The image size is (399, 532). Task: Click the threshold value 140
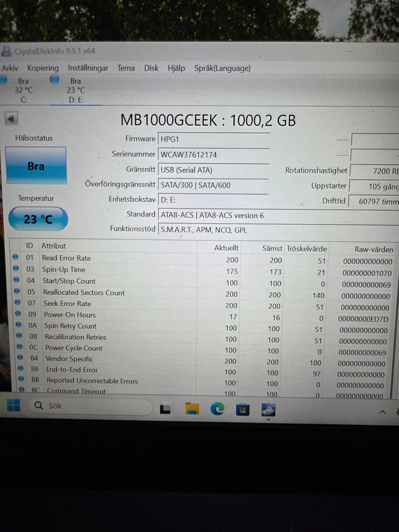pos(318,296)
